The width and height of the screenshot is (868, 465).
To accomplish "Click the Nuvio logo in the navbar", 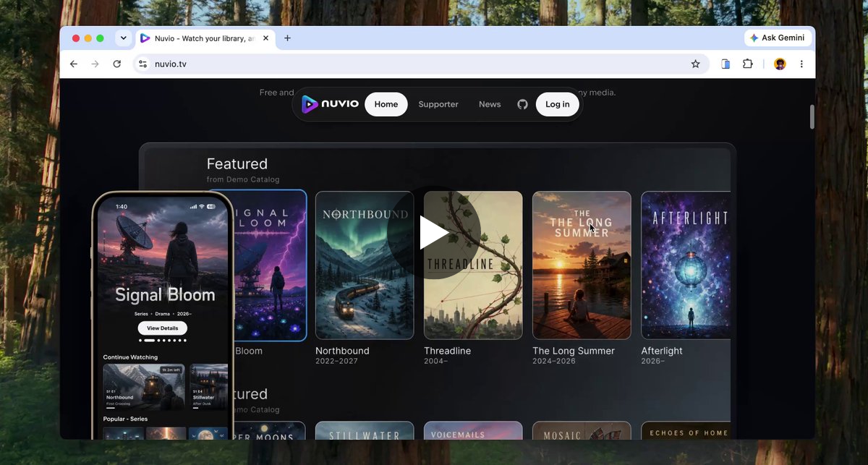I will (x=330, y=104).
